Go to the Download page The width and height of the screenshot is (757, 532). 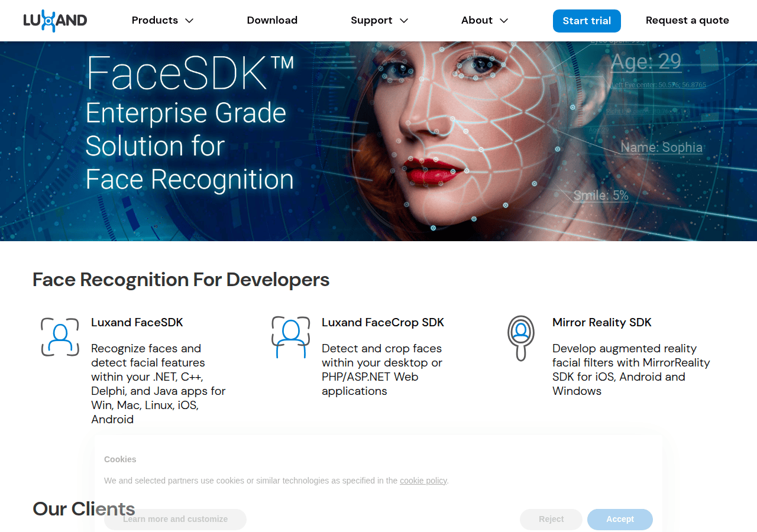pos(272,20)
